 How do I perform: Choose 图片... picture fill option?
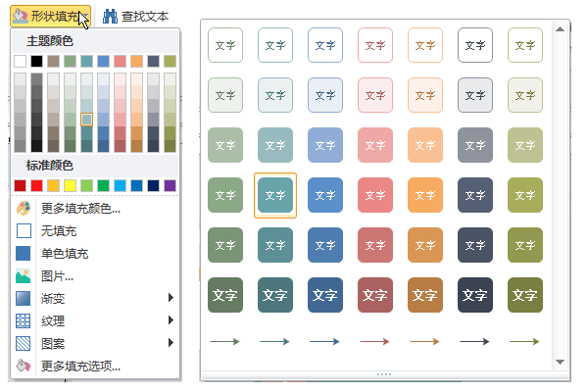95,276
